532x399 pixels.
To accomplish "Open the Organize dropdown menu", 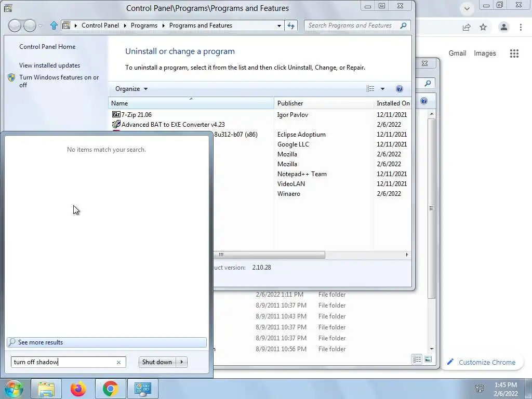I will pyautogui.click(x=131, y=89).
